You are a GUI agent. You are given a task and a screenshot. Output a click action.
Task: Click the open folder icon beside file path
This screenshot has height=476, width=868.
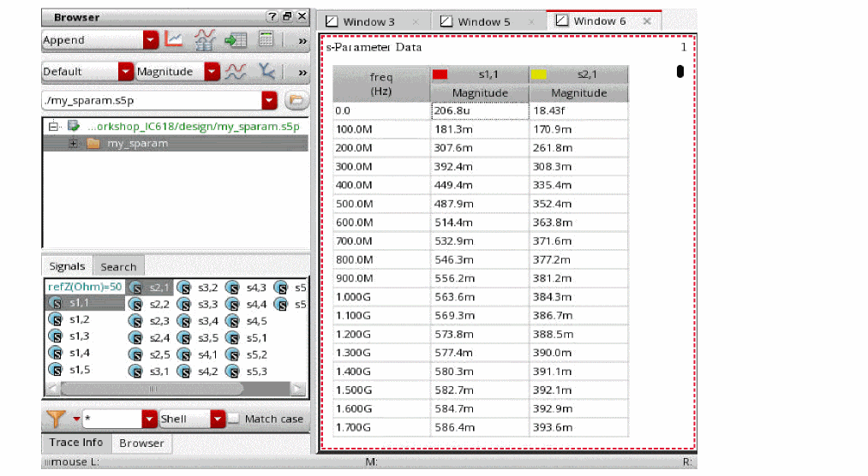tap(296, 100)
